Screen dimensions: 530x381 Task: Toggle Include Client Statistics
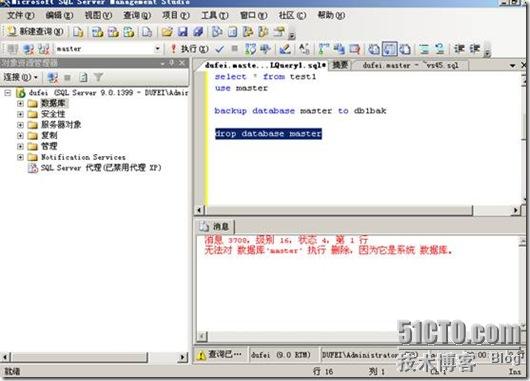pyautogui.click(x=339, y=49)
